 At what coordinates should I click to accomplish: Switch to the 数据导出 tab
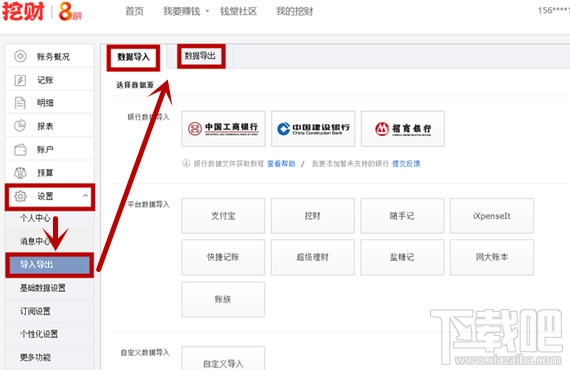[201, 56]
